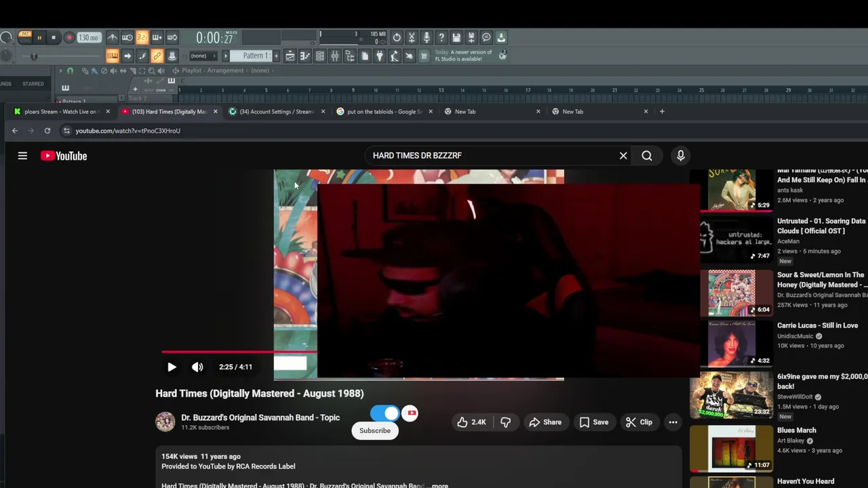Screen dimensions: 868x488
Task: Toggle the overdub icon next to countdown
Action: [x=157, y=37]
